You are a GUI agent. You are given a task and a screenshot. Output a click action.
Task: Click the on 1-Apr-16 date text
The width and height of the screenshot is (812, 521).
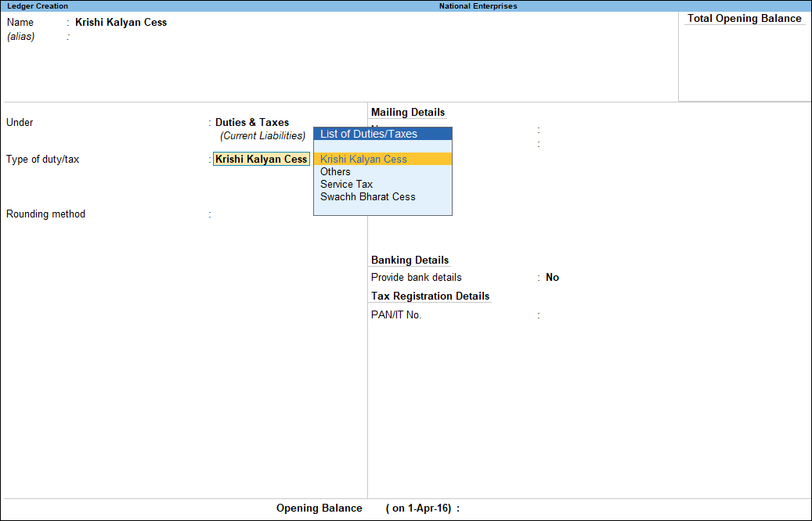(x=421, y=508)
